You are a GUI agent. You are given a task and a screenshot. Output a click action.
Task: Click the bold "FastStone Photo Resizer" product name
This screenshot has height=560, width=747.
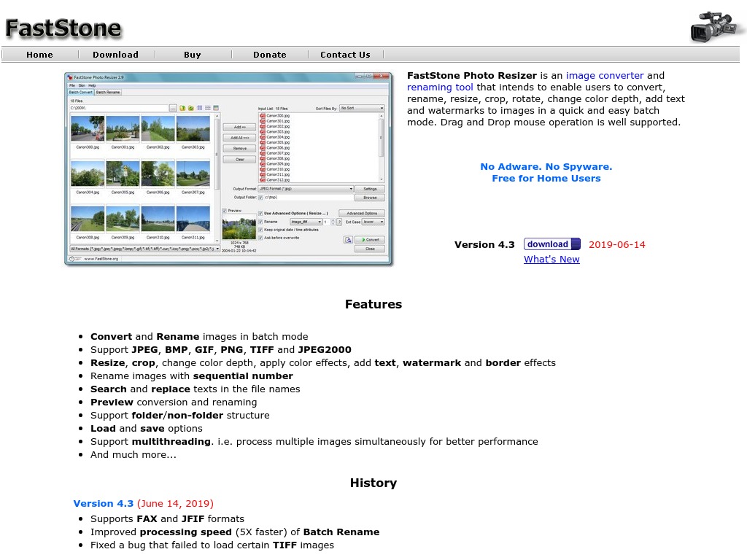click(x=472, y=75)
